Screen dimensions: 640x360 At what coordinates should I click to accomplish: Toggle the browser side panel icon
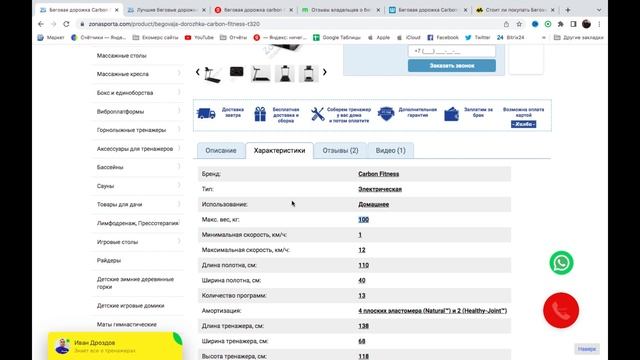pos(573,24)
